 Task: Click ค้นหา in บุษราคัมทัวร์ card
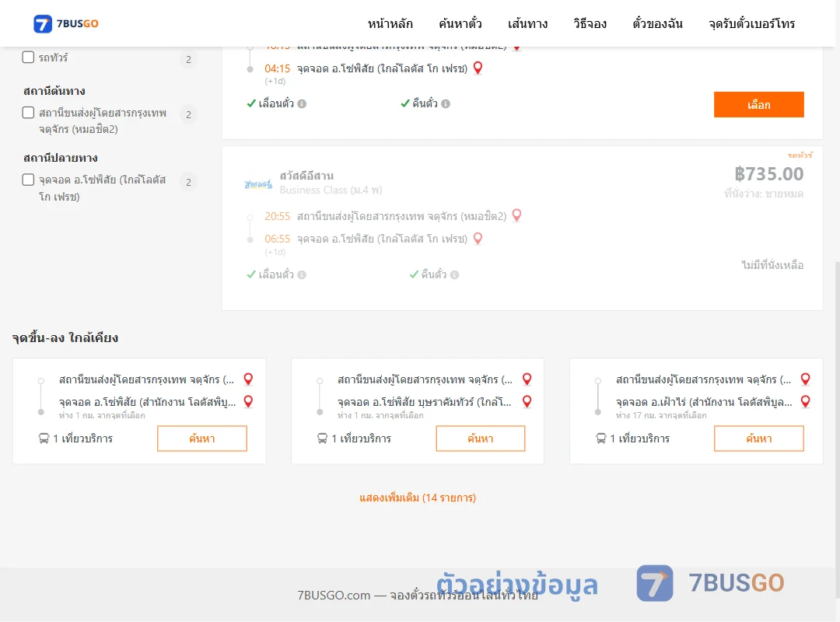[x=481, y=439]
